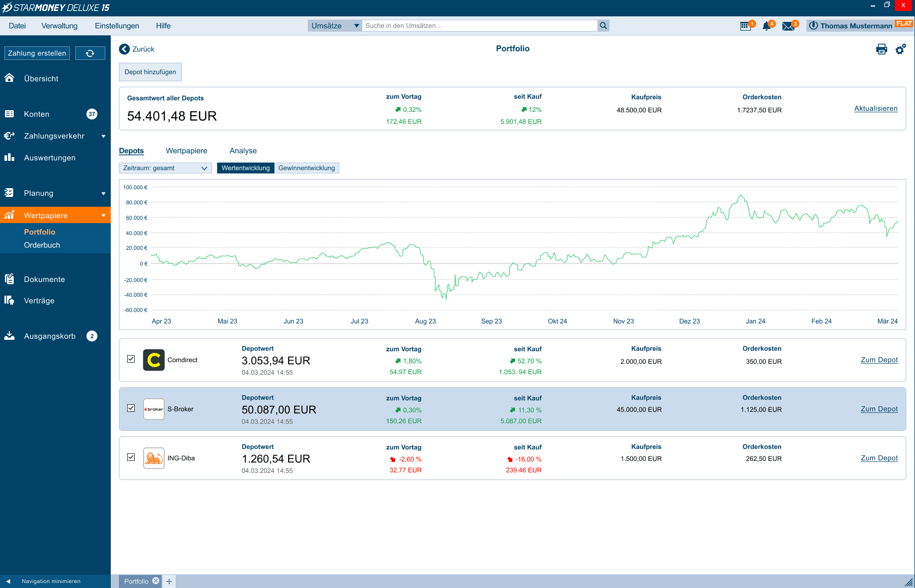Click the FLAT badge on user button
Viewport: 915px width, 588px height.
click(x=904, y=23)
